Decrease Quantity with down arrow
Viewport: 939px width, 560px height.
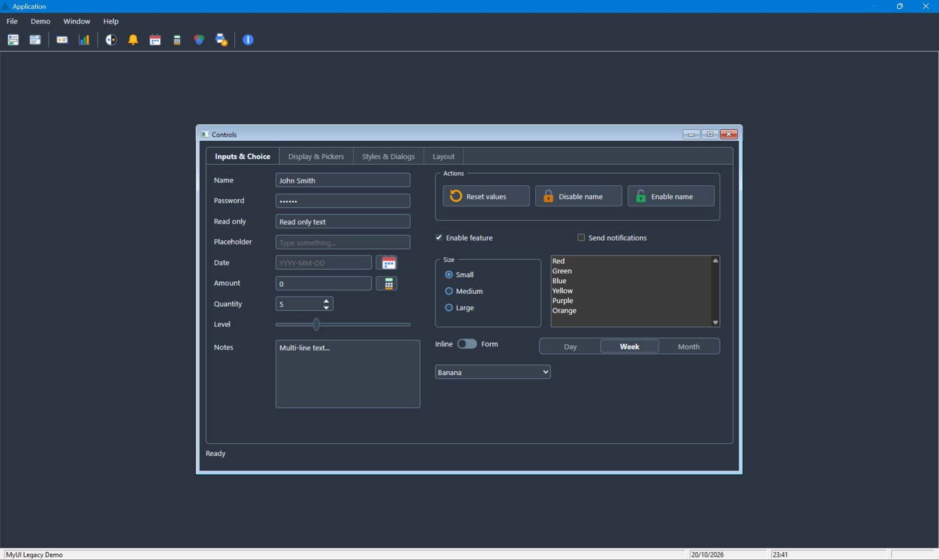pos(326,307)
